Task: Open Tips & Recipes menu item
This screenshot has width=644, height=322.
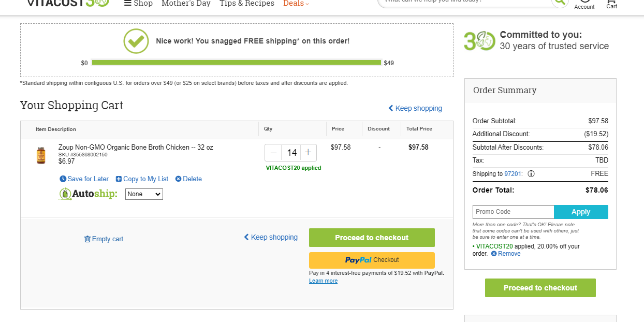Action: pyautogui.click(x=247, y=4)
